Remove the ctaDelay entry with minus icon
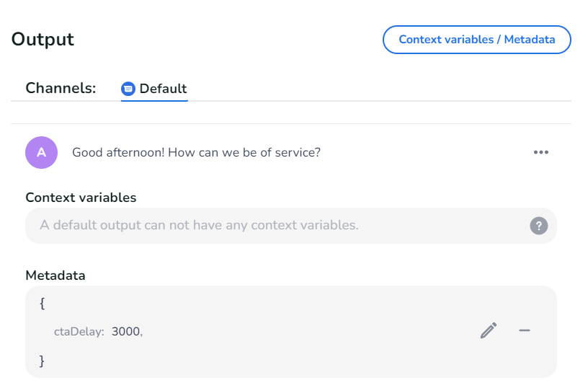Image resolution: width=588 pixels, height=383 pixels. point(525,330)
